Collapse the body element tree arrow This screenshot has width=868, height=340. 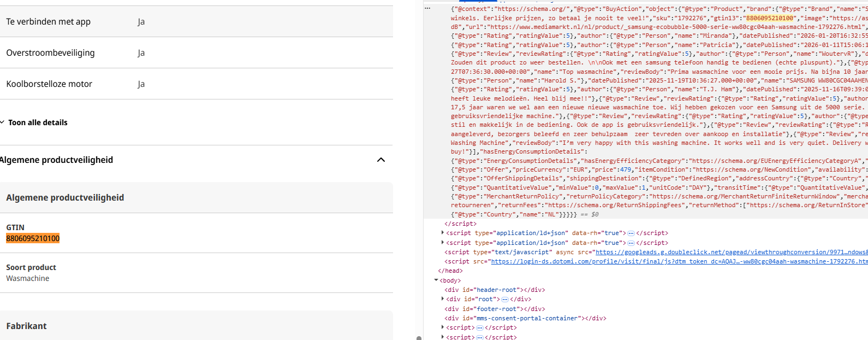(x=436, y=280)
